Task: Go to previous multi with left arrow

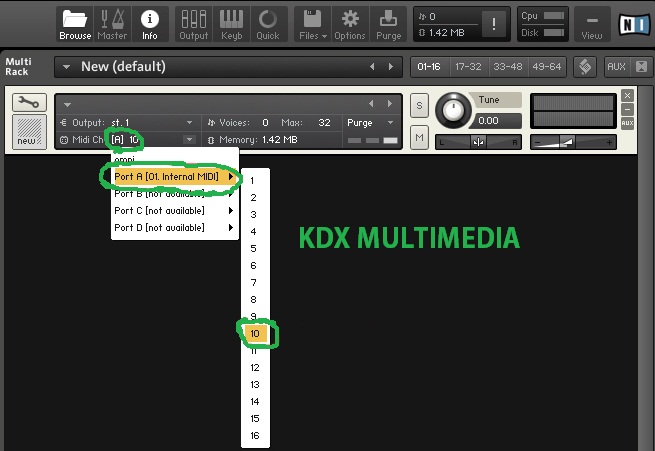Action: point(372,67)
